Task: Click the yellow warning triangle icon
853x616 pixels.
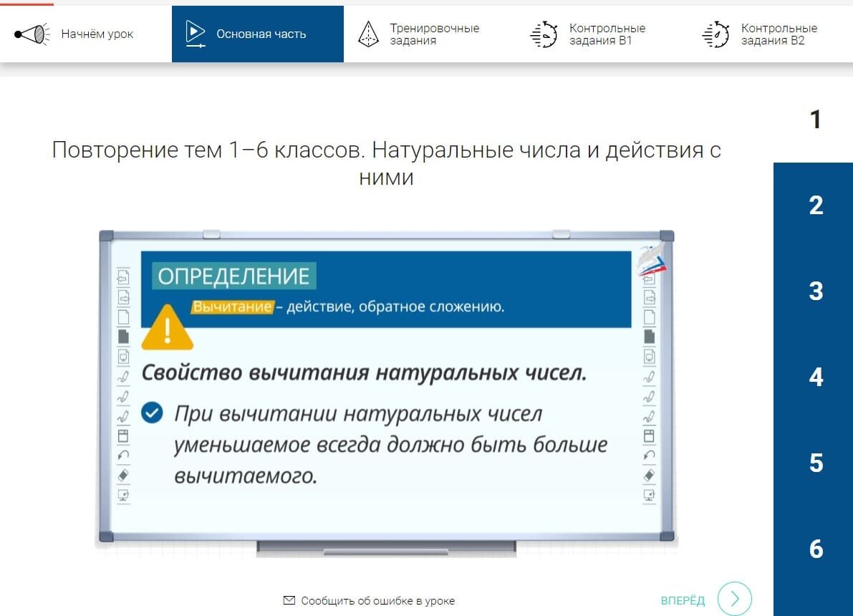Action: [x=167, y=327]
